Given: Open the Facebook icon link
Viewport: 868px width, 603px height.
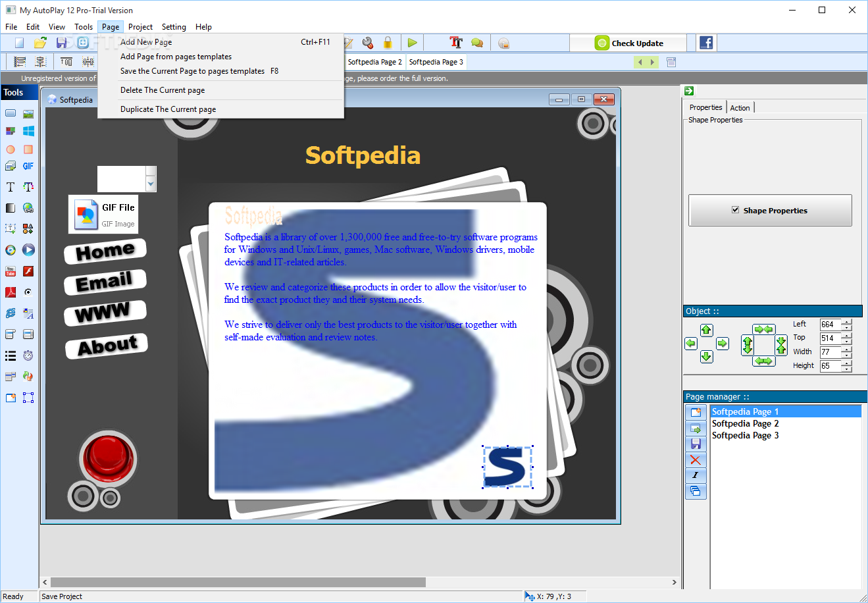Looking at the screenshot, I should click(x=706, y=43).
